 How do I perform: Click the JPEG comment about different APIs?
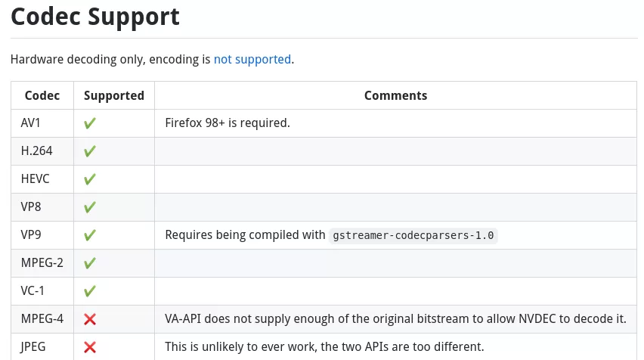click(x=324, y=346)
